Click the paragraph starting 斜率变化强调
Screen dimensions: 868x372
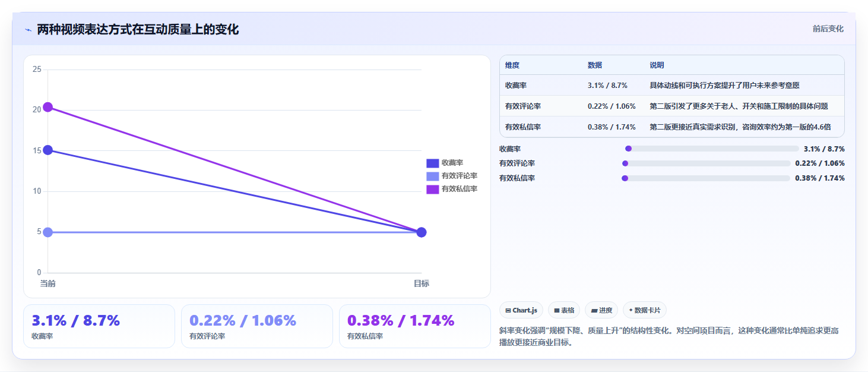(x=669, y=336)
